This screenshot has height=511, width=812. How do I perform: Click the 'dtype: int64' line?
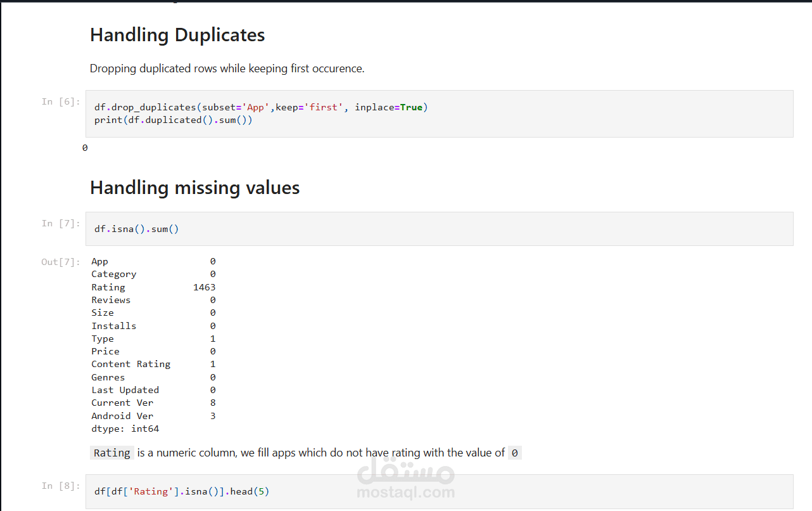(125, 429)
